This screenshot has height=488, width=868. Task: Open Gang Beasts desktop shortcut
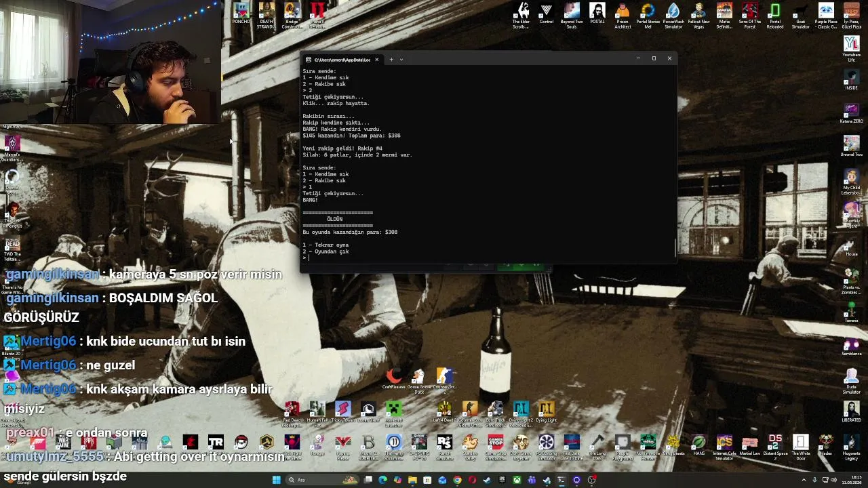click(x=673, y=445)
